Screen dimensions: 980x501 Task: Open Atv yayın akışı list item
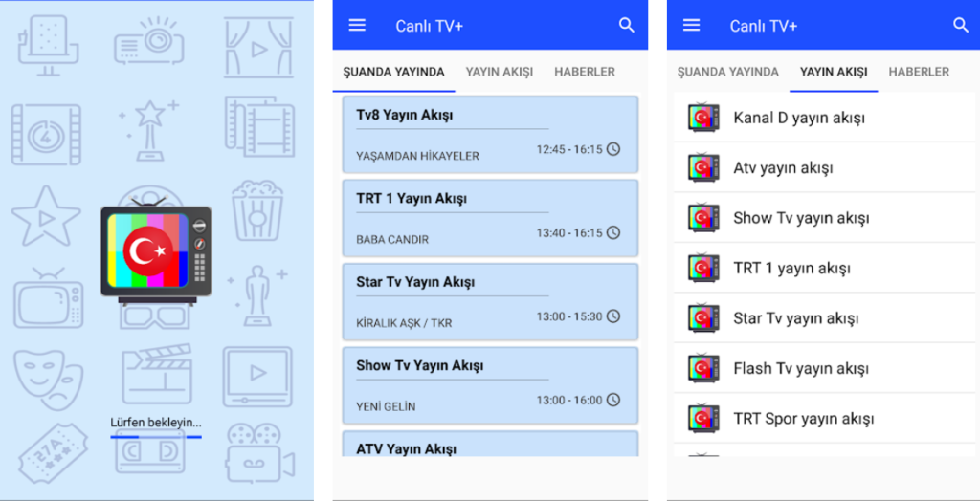[824, 167]
